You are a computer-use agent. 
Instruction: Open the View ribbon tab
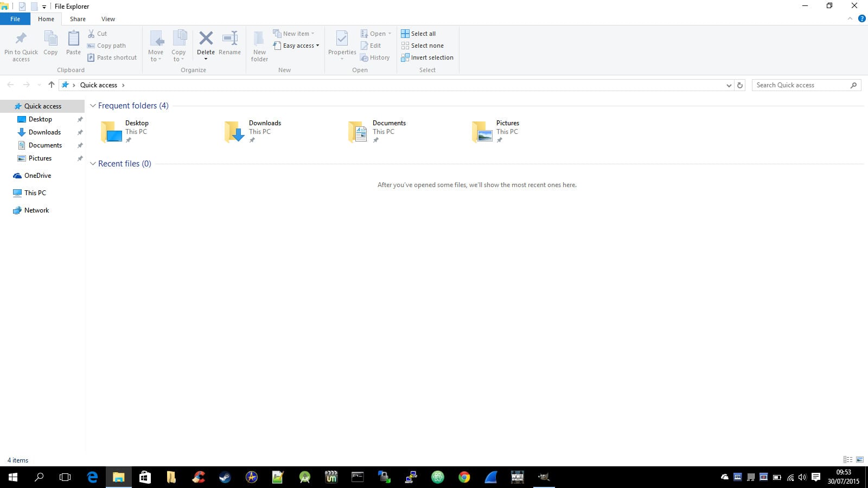(x=108, y=19)
